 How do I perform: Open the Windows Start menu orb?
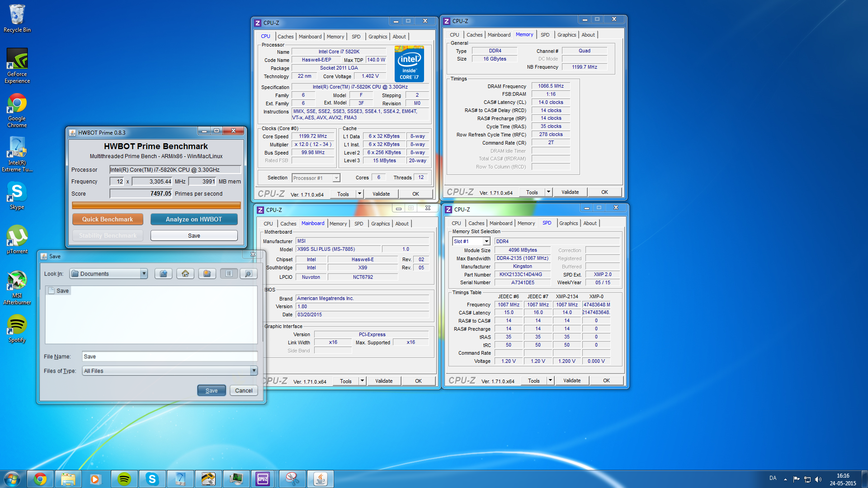tap(12, 479)
